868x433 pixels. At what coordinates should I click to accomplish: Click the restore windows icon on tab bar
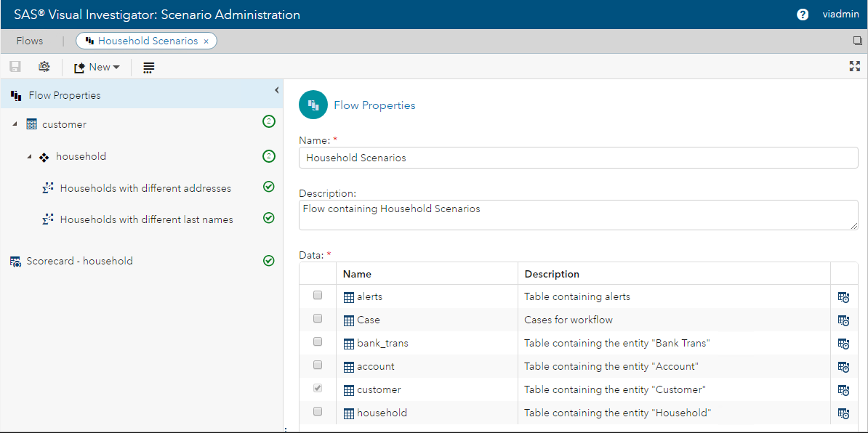[857, 41]
